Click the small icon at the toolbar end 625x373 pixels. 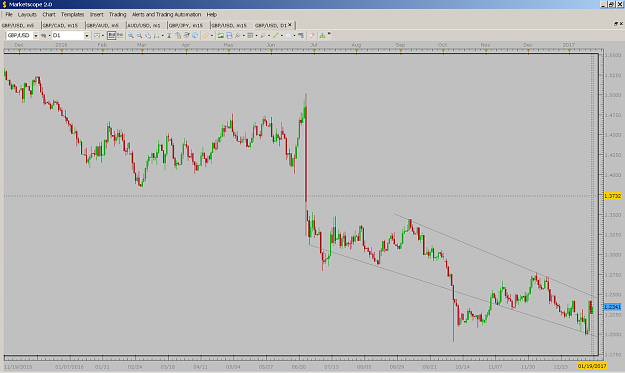(x=329, y=34)
